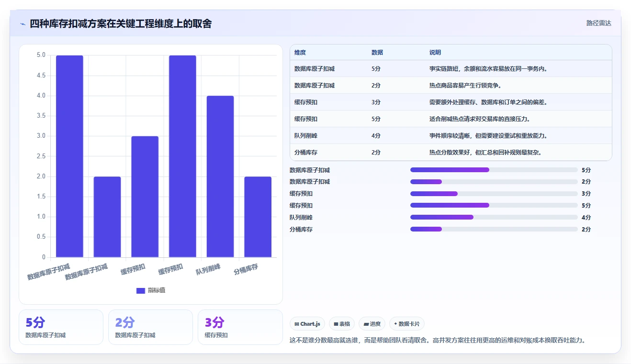Click the table cell 事件顺序较清晰，但需要建设重试和重放能力。

(488, 136)
